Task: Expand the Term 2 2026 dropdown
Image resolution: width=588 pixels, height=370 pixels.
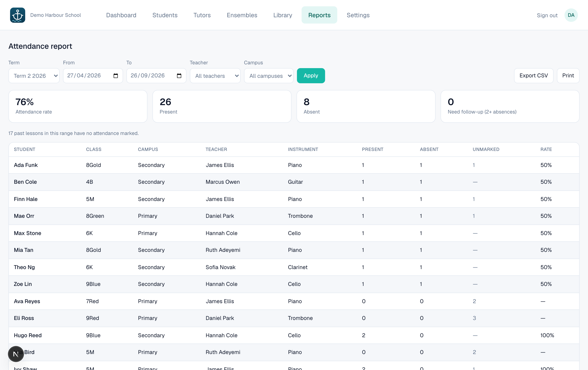Action: click(x=34, y=76)
